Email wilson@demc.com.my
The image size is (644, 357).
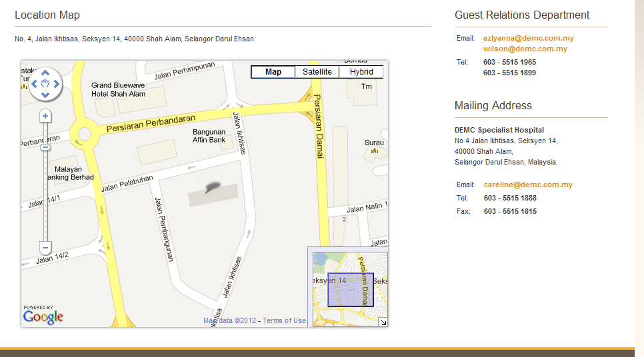point(525,49)
